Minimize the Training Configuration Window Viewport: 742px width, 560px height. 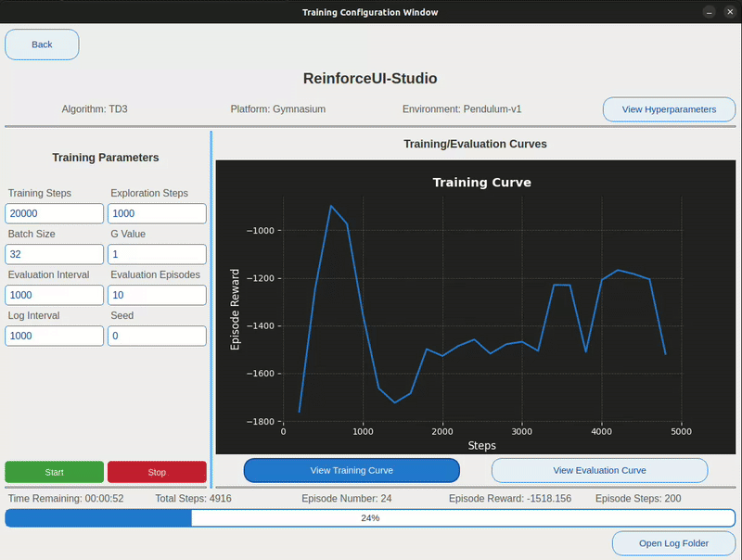click(x=709, y=12)
